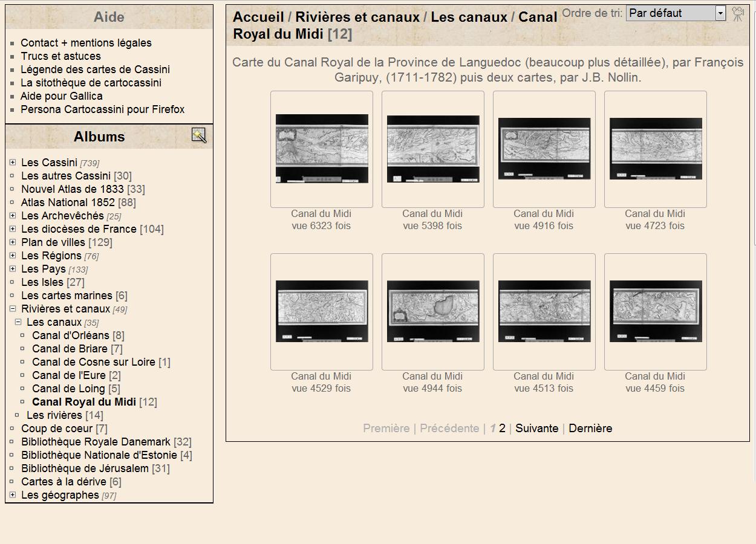Image resolution: width=756 pixels, height=544 pixels.
Task: Collapse the 'Rivières et canaux' node
Action: coord(13,308)
